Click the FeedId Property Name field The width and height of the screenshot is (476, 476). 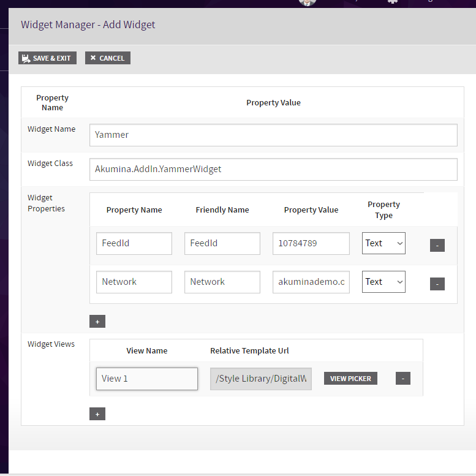tap(134, 243)
